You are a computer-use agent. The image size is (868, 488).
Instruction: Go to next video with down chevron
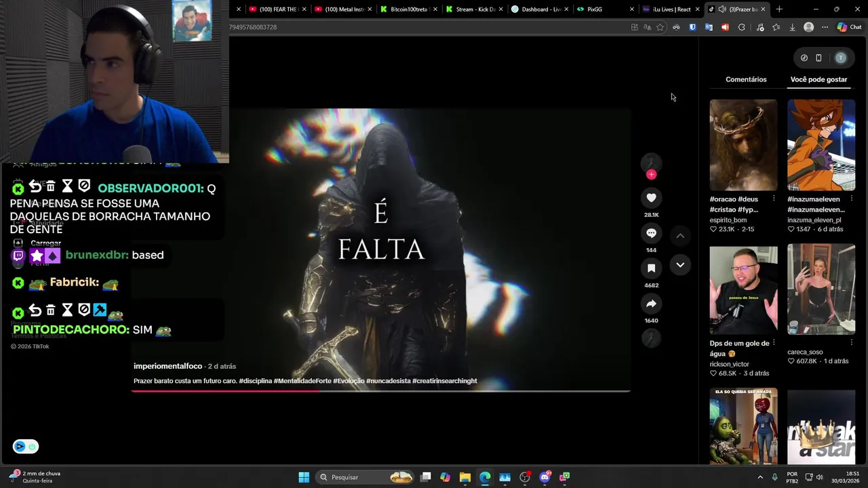(680, 265)
